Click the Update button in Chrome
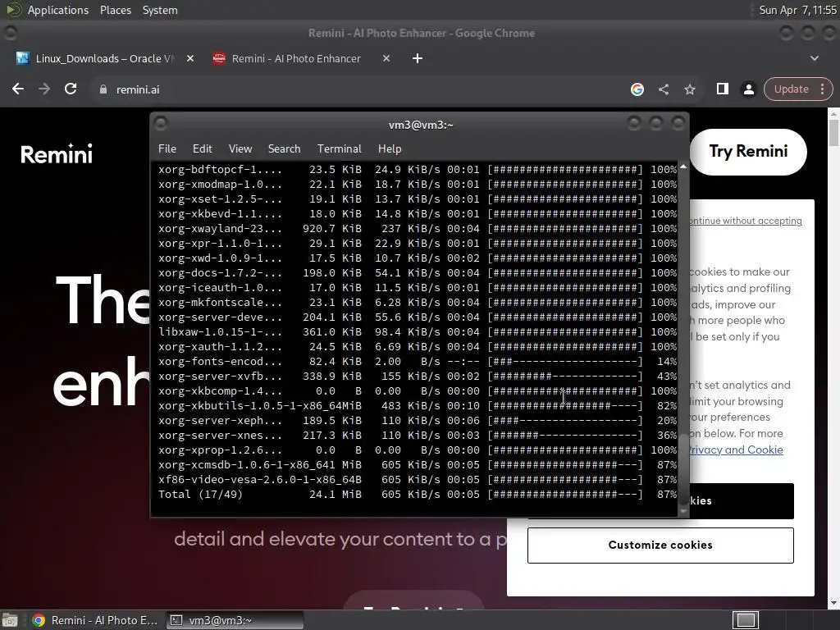The height and width of the screenshot is (630, 840). (791, 89)
